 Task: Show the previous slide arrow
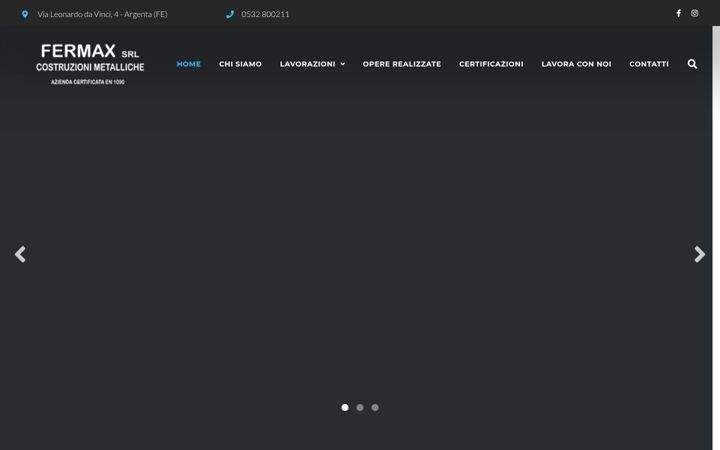[x=20, y=254]
